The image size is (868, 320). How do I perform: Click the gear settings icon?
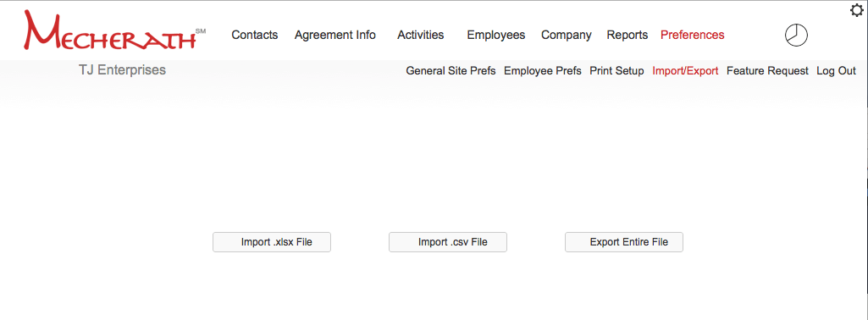(x=856, y=10)
